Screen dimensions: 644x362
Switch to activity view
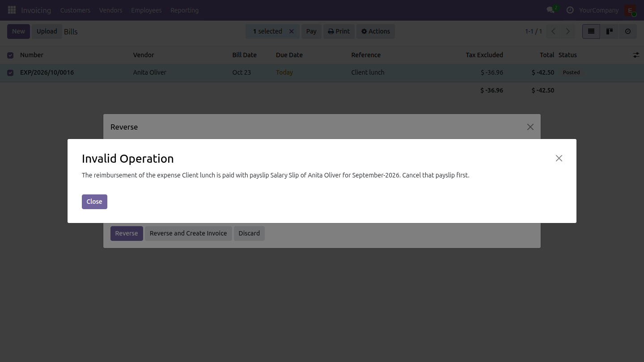[628, 31]
